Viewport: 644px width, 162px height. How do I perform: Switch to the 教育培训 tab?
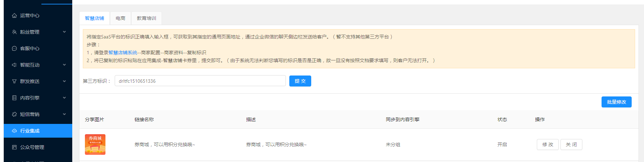(147, 18)
